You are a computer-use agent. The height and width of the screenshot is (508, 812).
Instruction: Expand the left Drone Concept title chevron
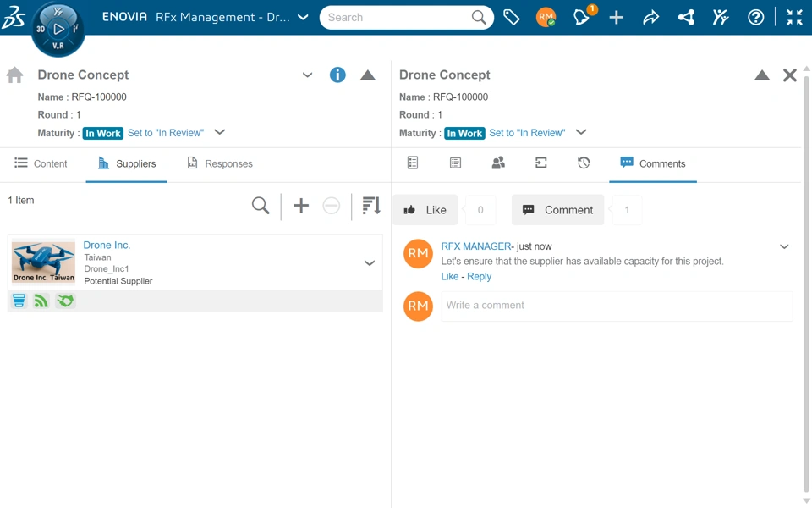tap(308, 75)
